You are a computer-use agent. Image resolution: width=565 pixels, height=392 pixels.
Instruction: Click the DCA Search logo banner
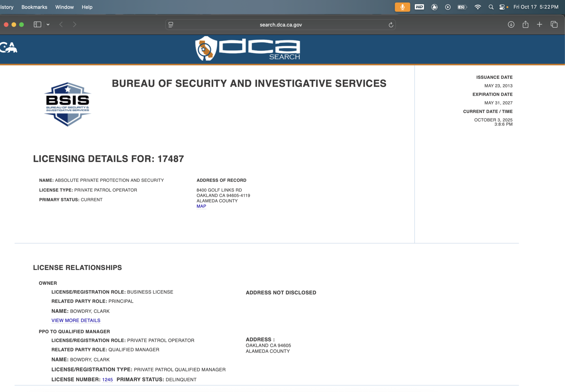(x=248, y=49)
